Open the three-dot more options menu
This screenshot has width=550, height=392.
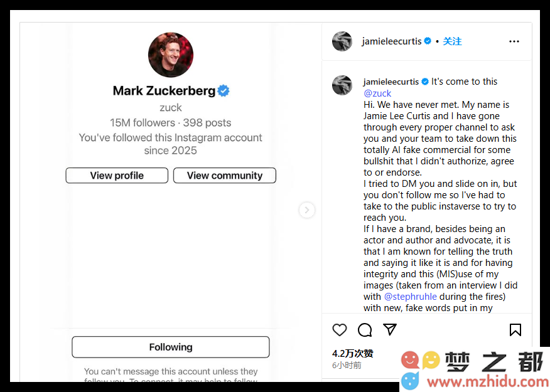(514, 41)
